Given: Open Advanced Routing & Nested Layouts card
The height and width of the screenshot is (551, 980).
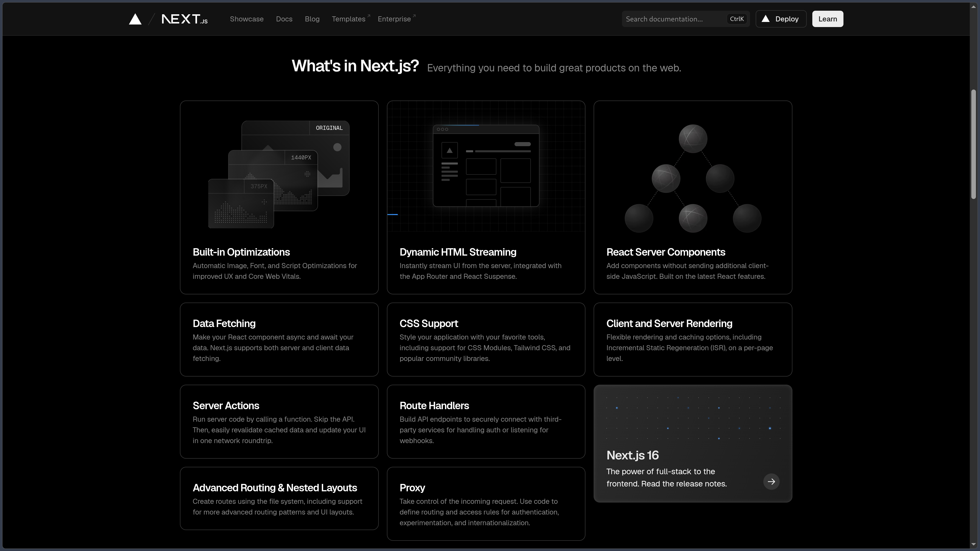Looking at the screenshot, I should click(279, 498).
